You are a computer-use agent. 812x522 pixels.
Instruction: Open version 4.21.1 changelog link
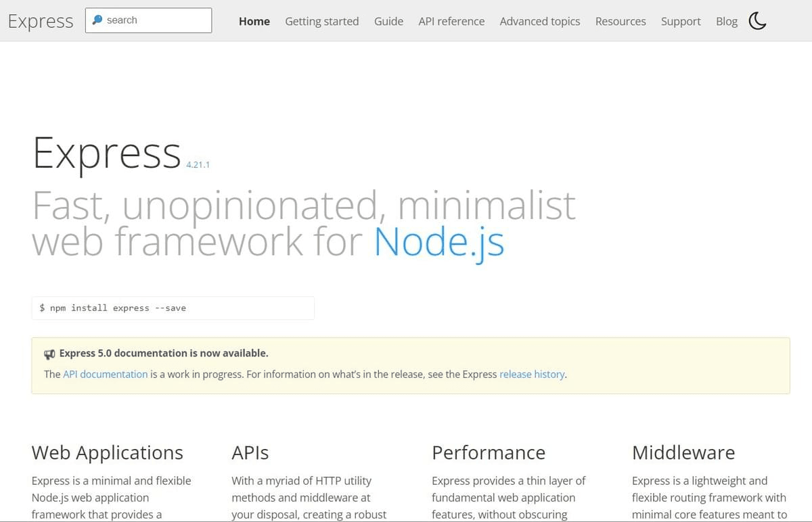pyautogui.click(x=198, y=164)
